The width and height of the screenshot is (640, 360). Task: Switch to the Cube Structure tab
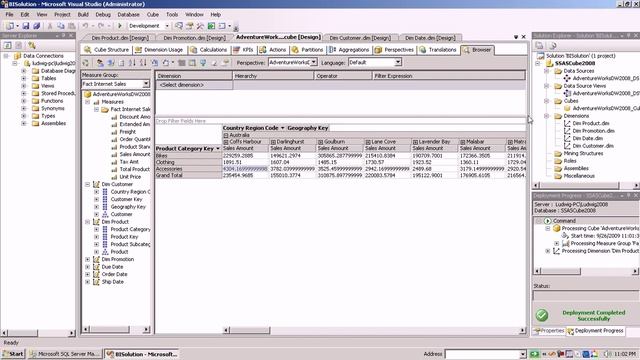point(107,50)
